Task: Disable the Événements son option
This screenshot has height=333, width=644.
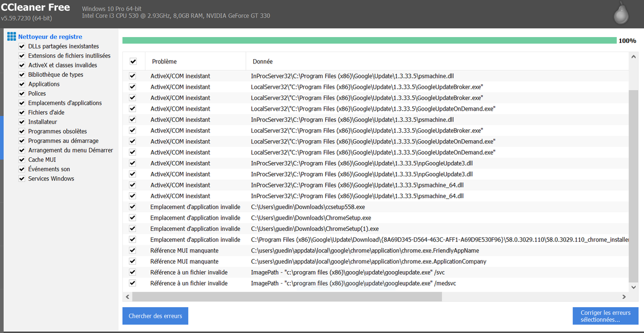Action: point(22,169)
